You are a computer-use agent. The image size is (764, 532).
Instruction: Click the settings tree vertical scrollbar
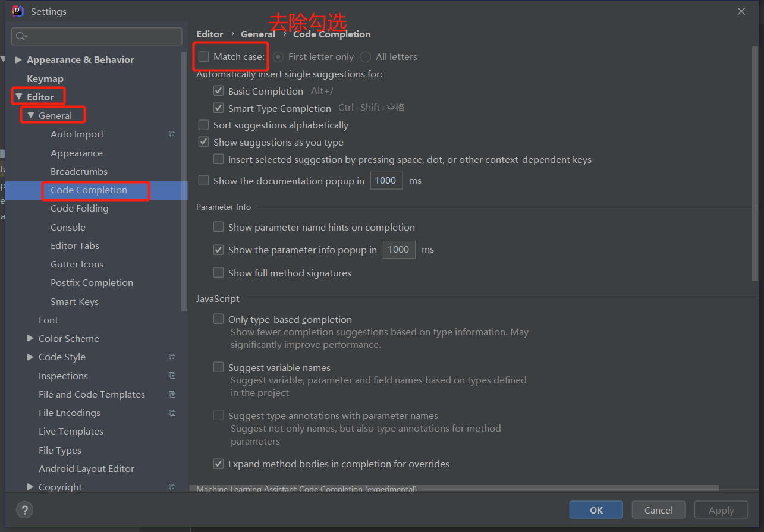coord(184,181)
